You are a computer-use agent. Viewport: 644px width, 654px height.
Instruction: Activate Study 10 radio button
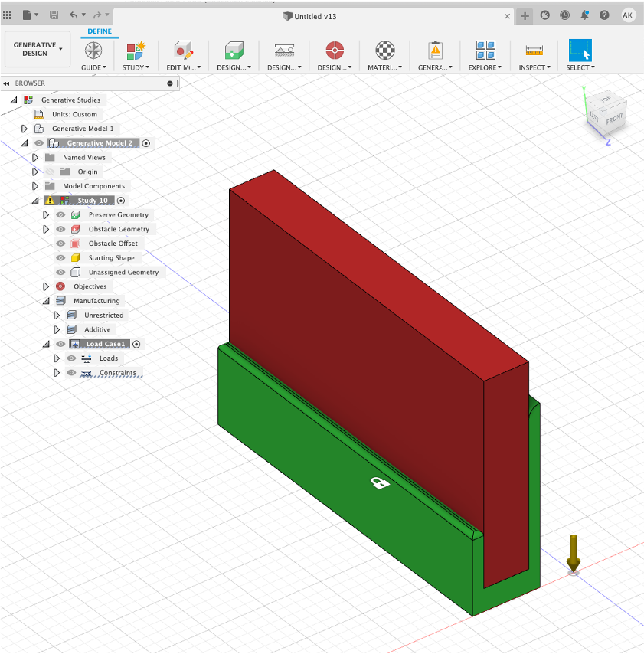[x=121, y=201]
